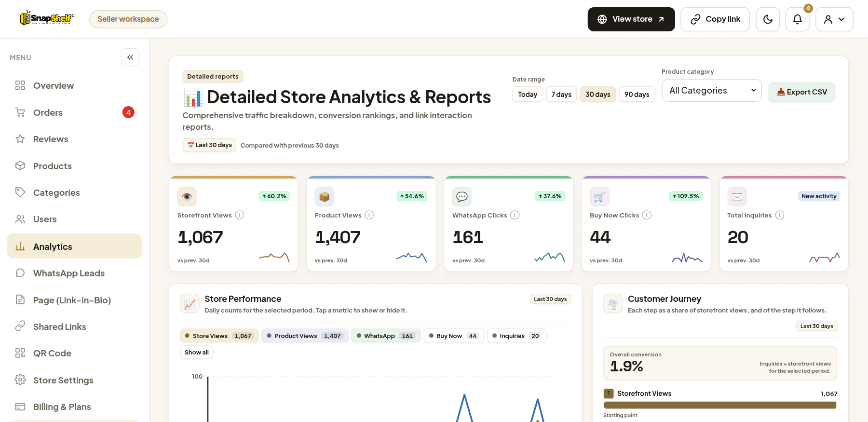Click Show all metrics button
Screen dimensions: 868x422
tap(197, 353)
